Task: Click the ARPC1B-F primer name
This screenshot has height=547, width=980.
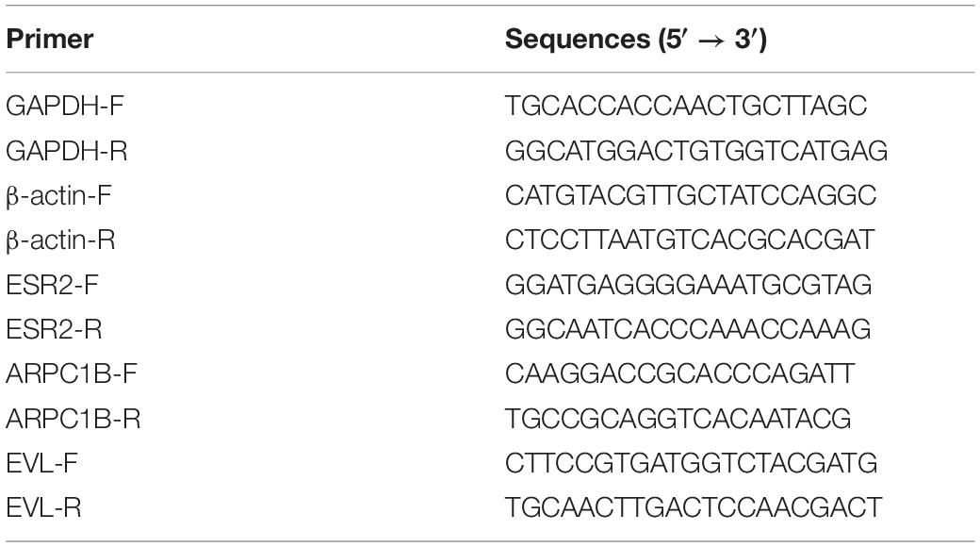Action: pyautogui.click(x=72, y=373)
